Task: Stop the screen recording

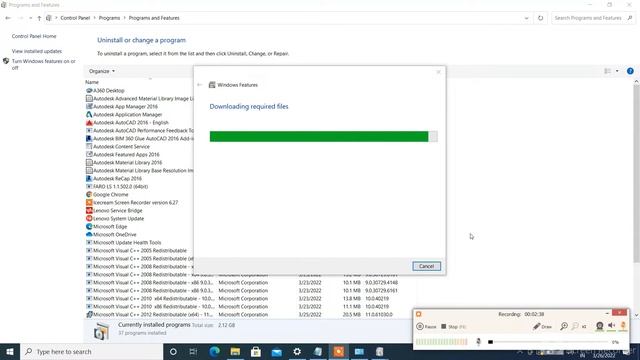Action: 453,327
